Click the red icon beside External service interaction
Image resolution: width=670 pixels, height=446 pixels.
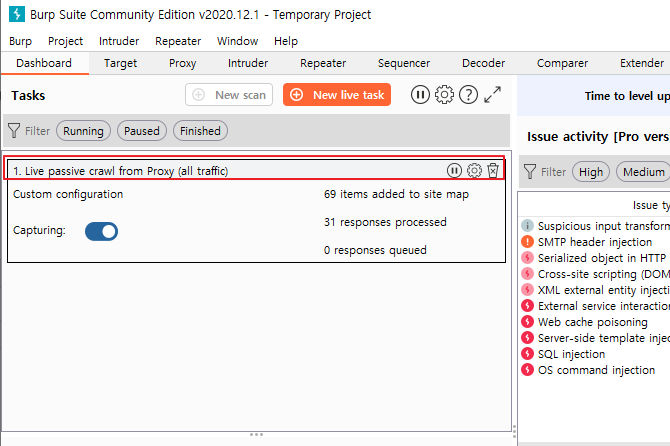(527, 305)
